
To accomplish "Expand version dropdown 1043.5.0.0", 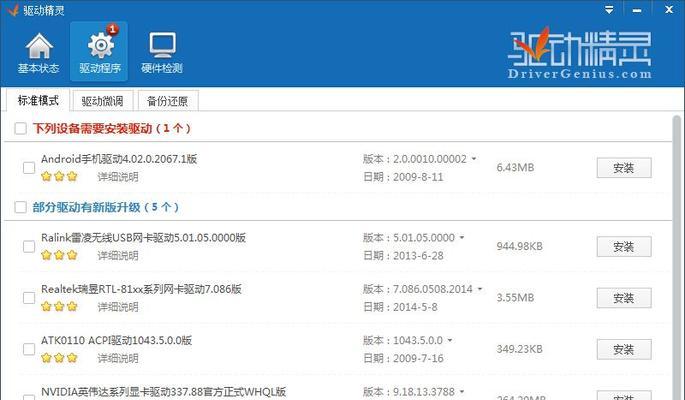I will pos(450,340).
